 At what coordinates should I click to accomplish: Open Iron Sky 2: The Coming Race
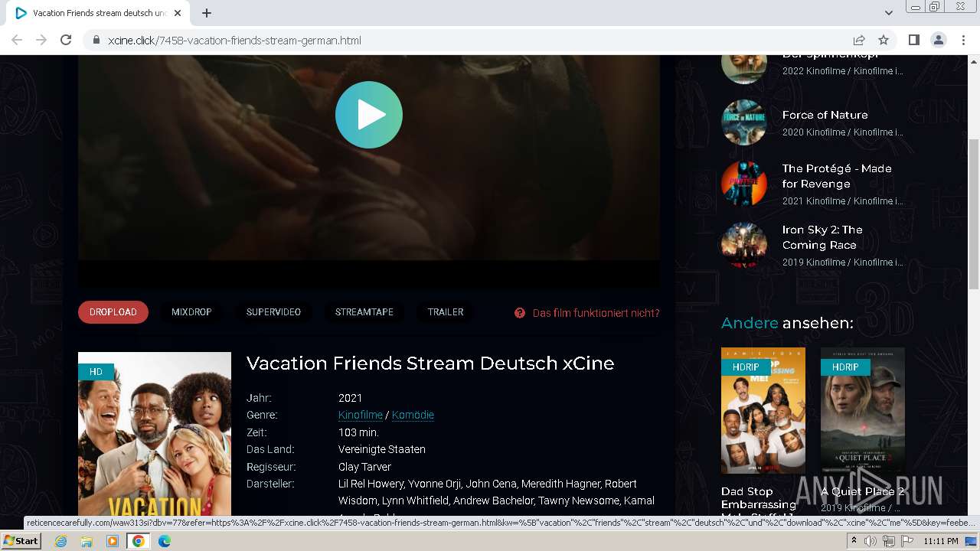(x=822, y=237)
